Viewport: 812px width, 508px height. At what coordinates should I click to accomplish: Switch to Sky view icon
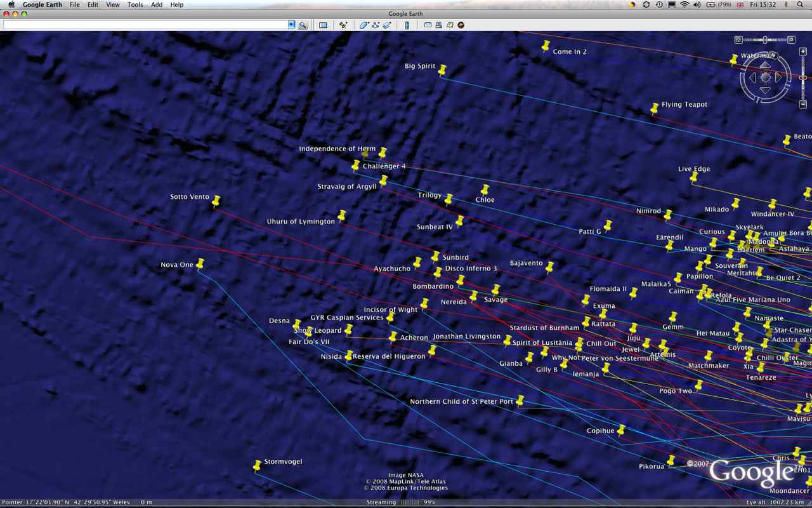pos(461,25)
